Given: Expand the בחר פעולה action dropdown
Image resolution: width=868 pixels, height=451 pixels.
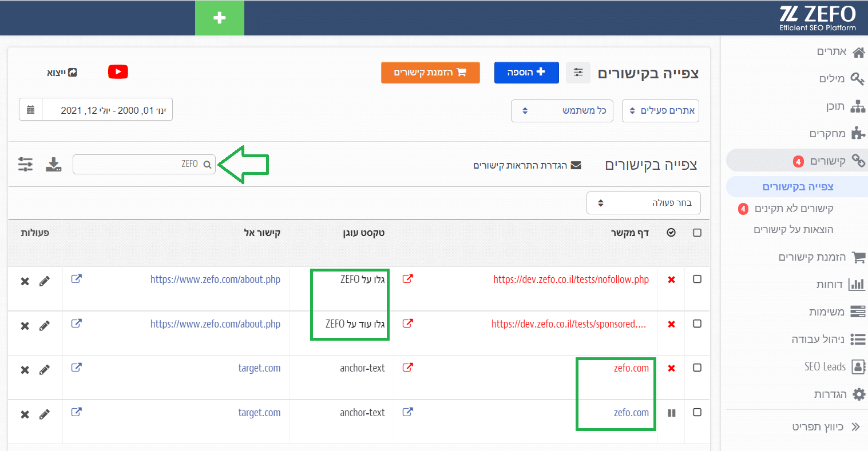Looking at the screenshot, I should (x=644, y=203).
